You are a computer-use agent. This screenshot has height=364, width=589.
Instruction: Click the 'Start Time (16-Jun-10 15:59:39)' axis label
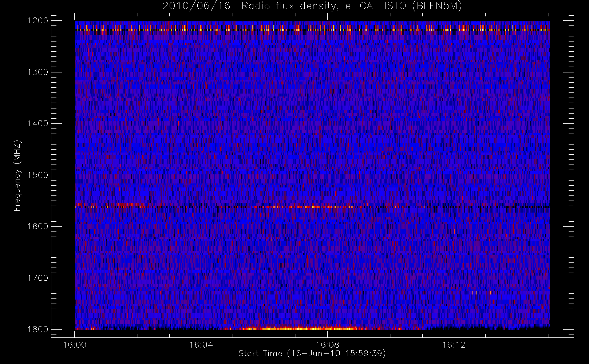[312, 353]
